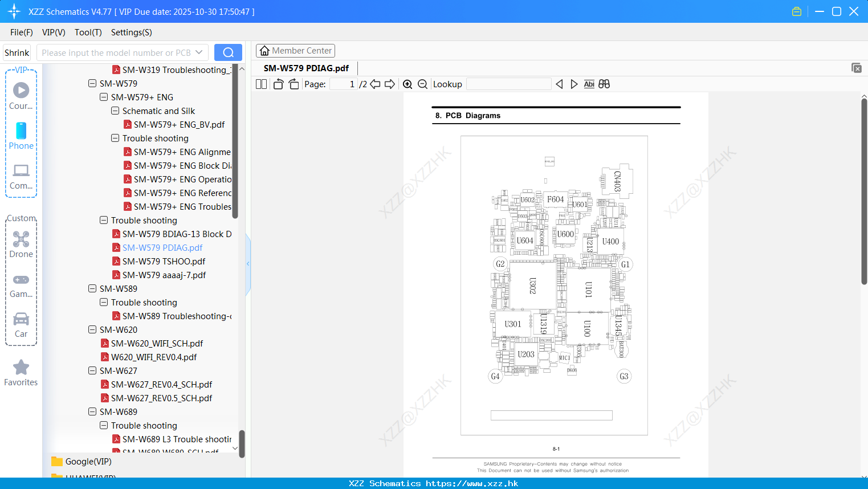Screen dimensions: 868x489
Task: Toggle the two-page split view icon
Action: click(262, 84)
